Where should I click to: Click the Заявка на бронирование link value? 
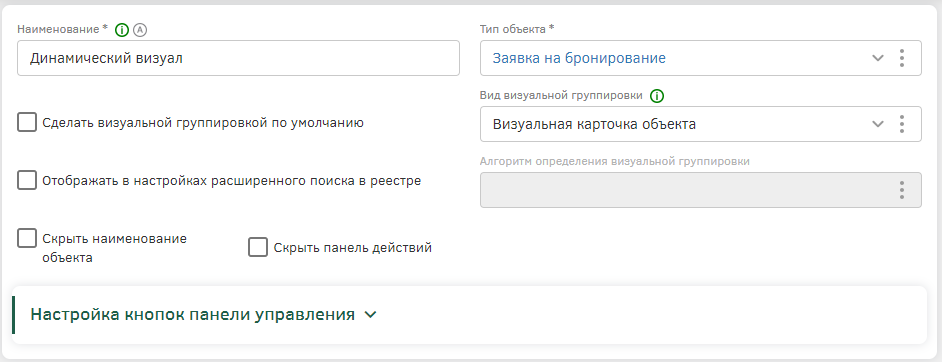point(579,58)
